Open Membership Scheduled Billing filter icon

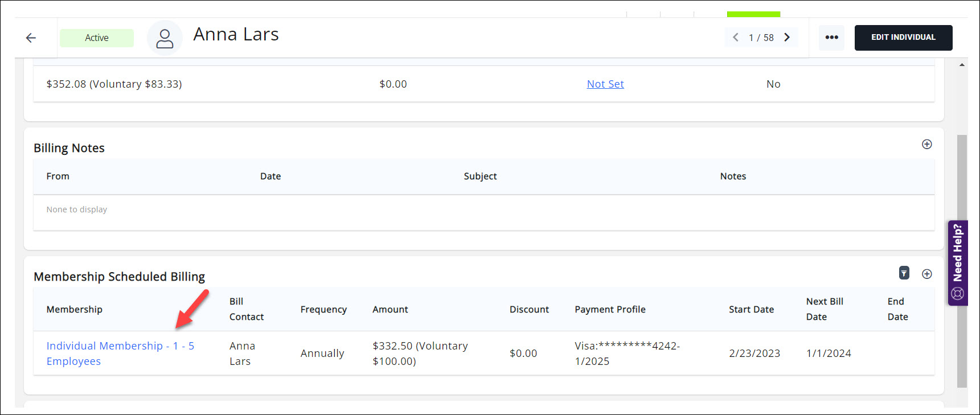click(904, 273)
